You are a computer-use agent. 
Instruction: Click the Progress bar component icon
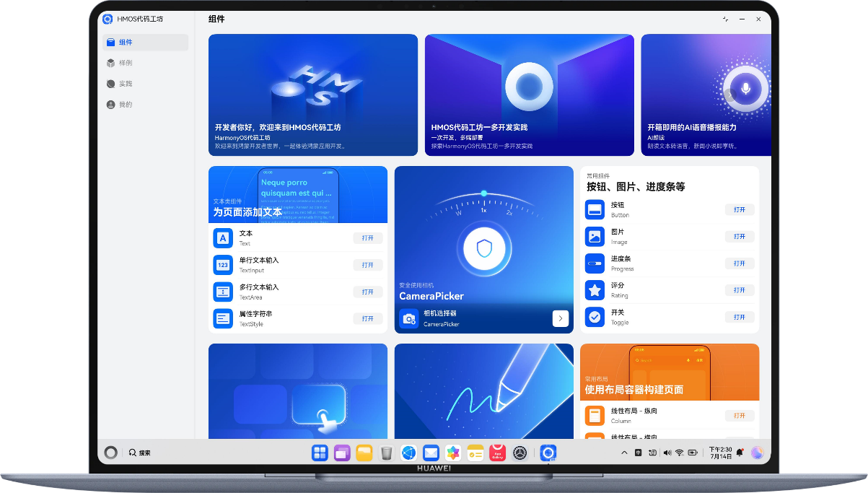(x=594, y=263)
